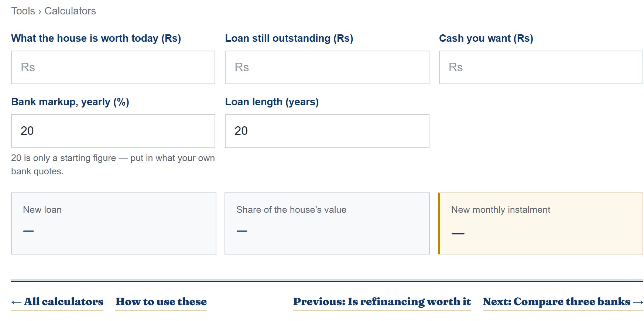Screen dimensions: 644x321
Task: Go back to All calculators
Action: (57, 302)
